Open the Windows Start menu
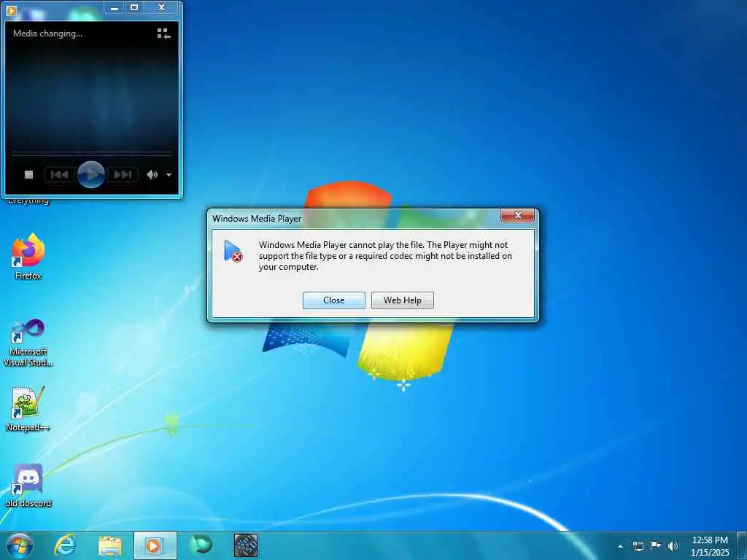This screenshot has height=560, width=747. [20, 545]
